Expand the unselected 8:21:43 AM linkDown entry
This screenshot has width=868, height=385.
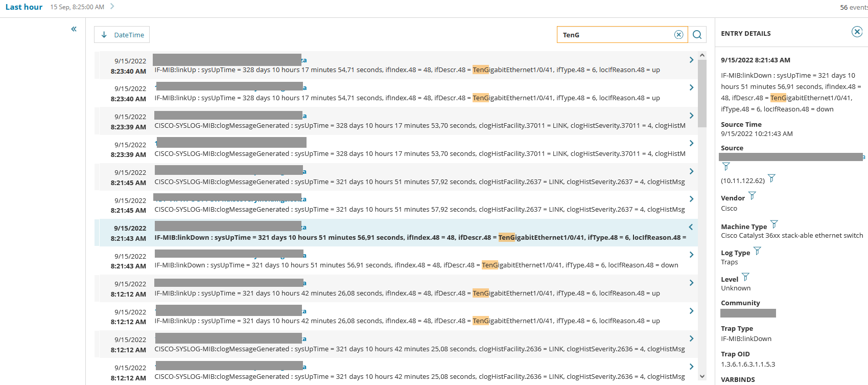pyautogui.click(x=691, y=255)
